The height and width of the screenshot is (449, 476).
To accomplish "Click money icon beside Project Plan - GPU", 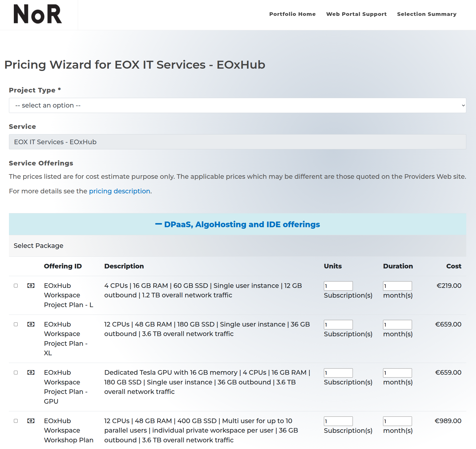I will click(31, 372).
